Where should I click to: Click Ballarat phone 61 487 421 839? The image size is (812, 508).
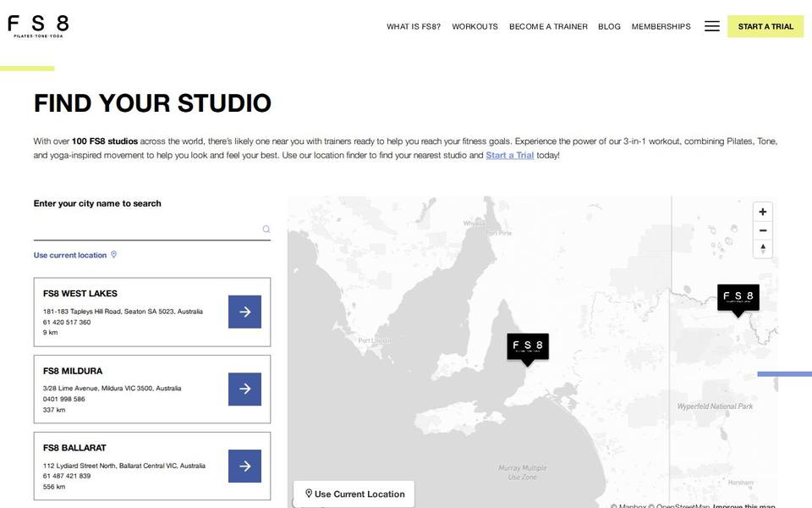click(67, 476)
